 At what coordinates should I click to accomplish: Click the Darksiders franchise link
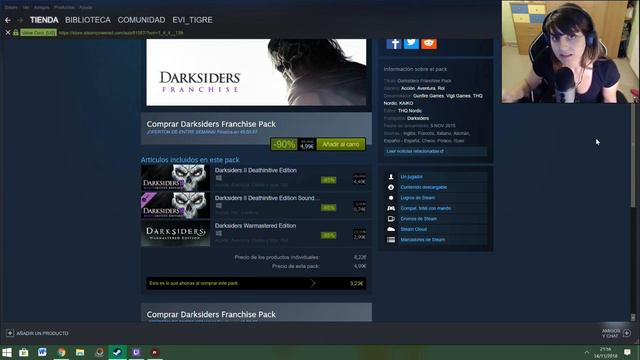[418, 118]
